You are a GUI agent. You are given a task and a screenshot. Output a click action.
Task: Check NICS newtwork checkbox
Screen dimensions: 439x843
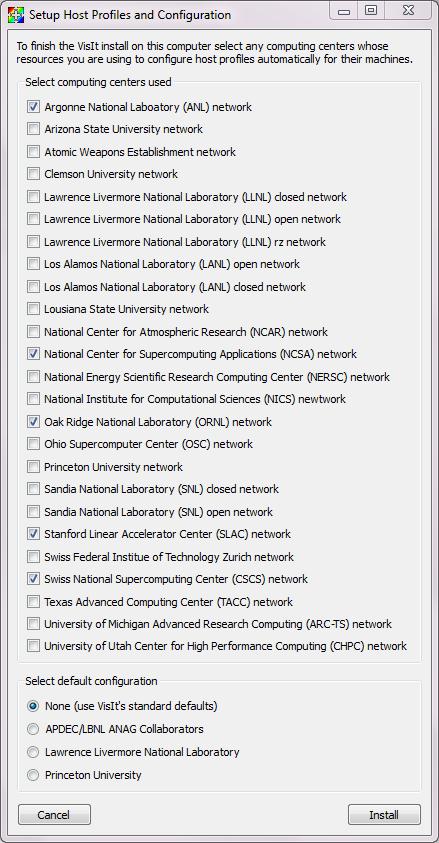point(34,399)
